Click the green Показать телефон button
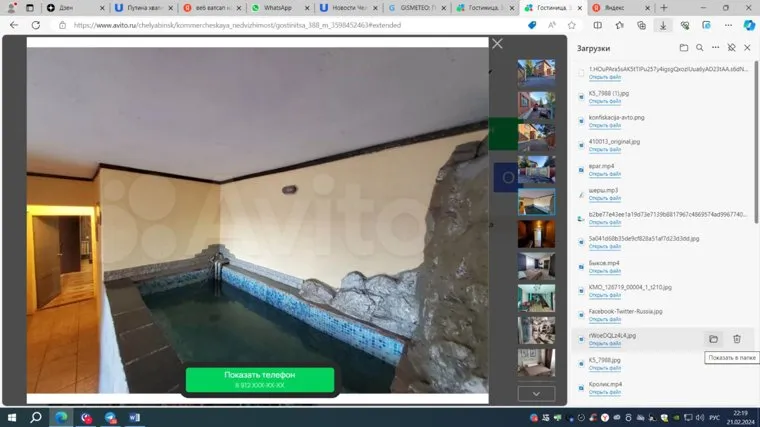This screenshot has height=427, width=760. coord(259,379)
